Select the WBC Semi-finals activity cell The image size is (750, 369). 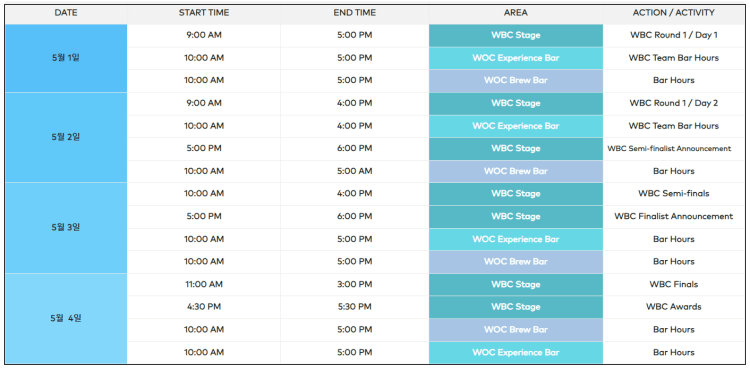(x=673, y=194)
